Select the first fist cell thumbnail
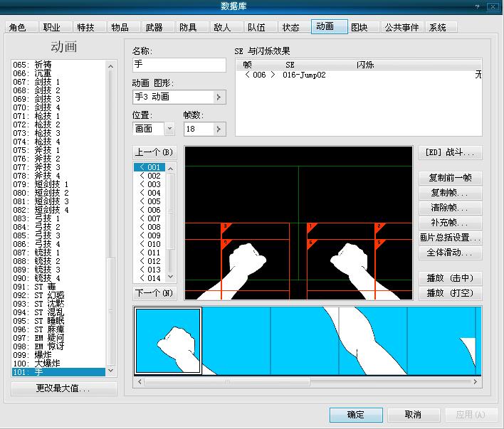 click(x=168, y=341)
